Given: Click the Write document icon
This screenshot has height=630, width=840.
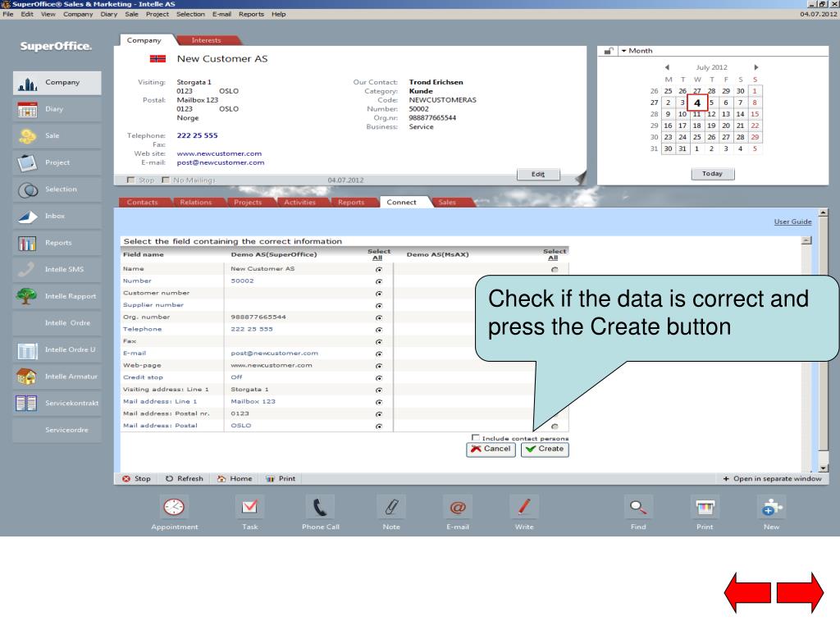Looking at the screenshot, I should (524, 507).
